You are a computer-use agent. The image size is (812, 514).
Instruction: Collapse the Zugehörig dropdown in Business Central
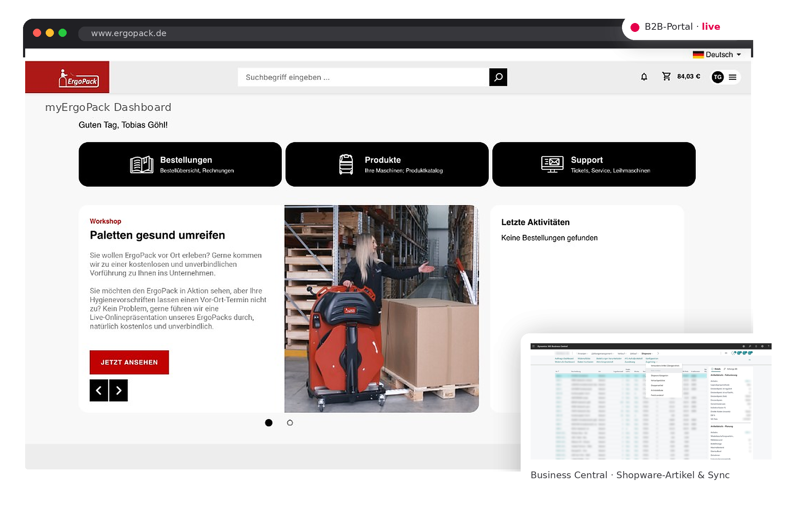pyautogui.click(x=651, y=362)
